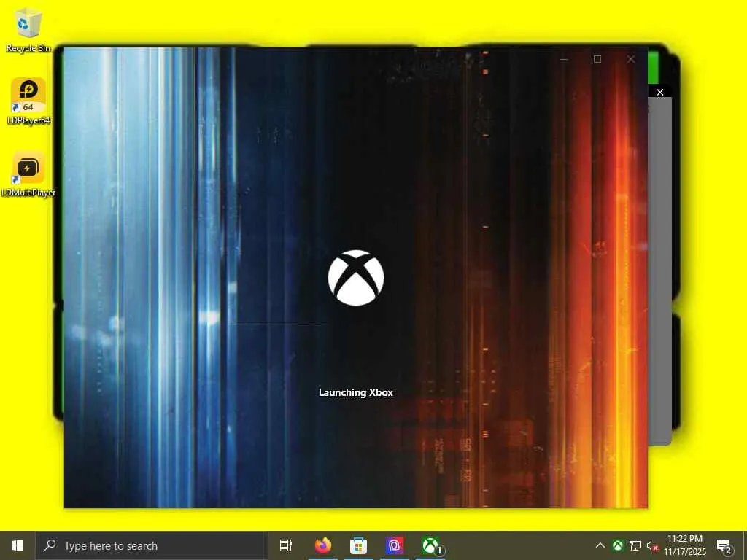This screenshot has width=747, height=560.
Task: Open the purple app icon in taskbar
Action: pyautogui.click(x=395, y=545)
